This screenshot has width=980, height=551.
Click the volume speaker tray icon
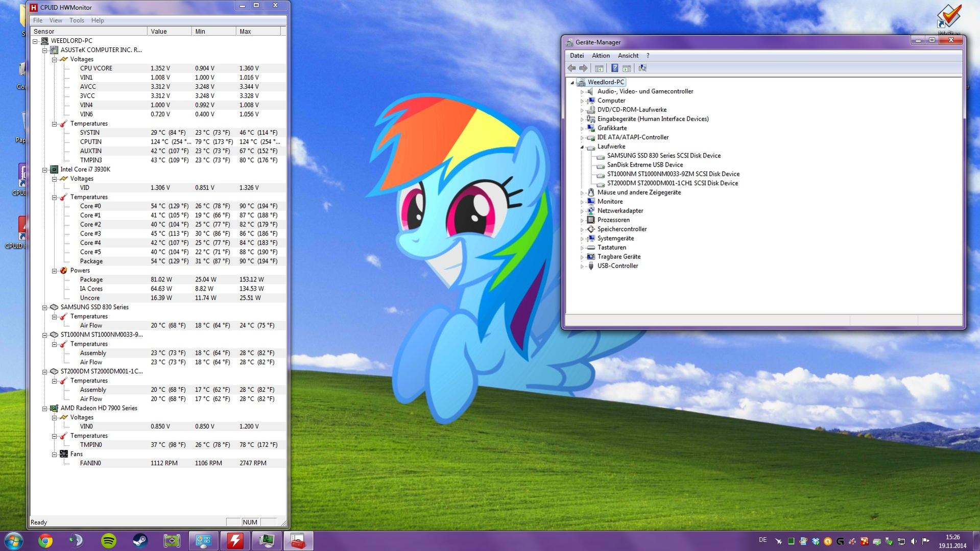click(914, 541)
